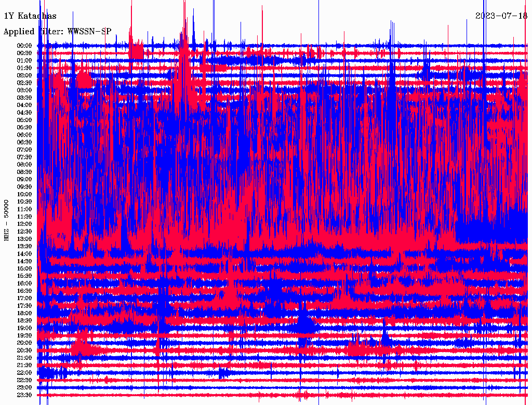The height and width of the screenshot is (405, 532).
Task: Click the 07:00 time label
Action: (x=24, y=150)
